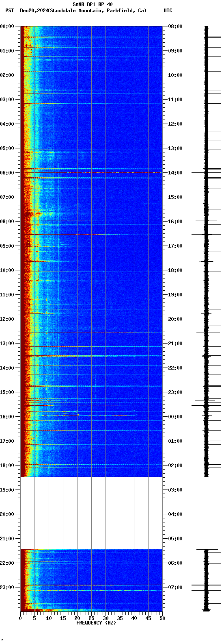
Task: Click the 50 Hz frequency axis tick label
Action: click(162, 618)
